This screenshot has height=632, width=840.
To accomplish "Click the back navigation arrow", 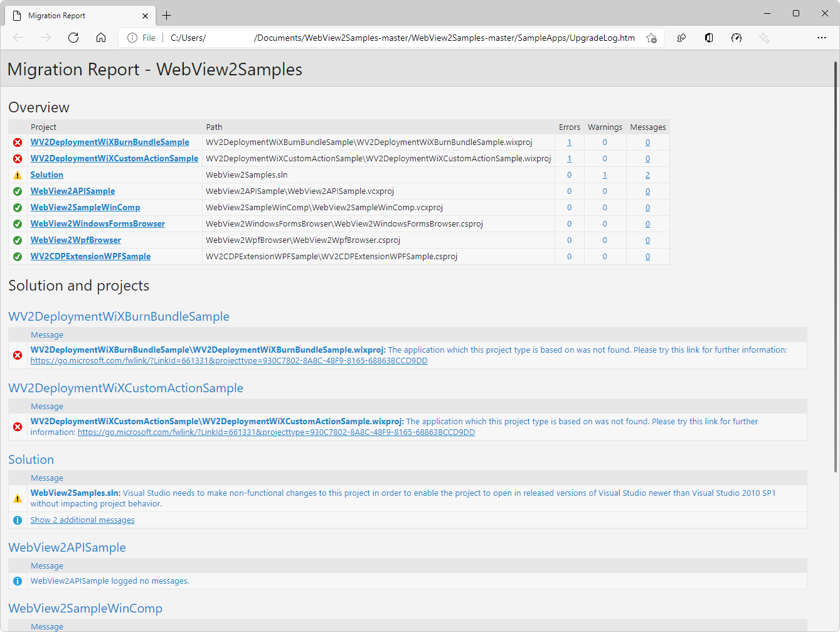I will [x=18, y=38].
